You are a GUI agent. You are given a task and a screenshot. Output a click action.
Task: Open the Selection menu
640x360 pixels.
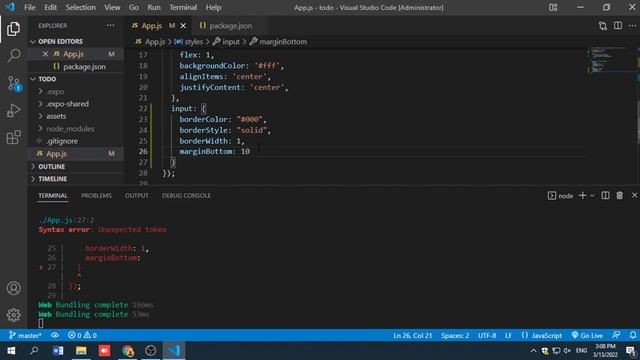click(80, 7)
